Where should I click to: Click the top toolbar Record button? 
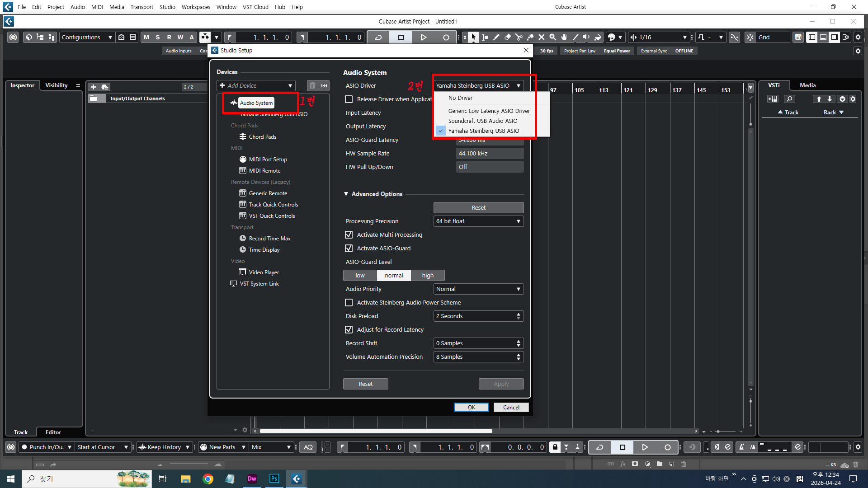point(446,37)
